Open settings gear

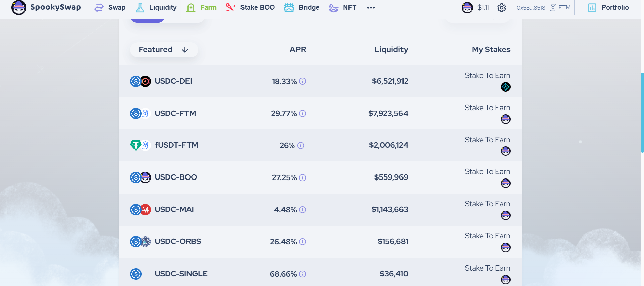coord(502,7)
